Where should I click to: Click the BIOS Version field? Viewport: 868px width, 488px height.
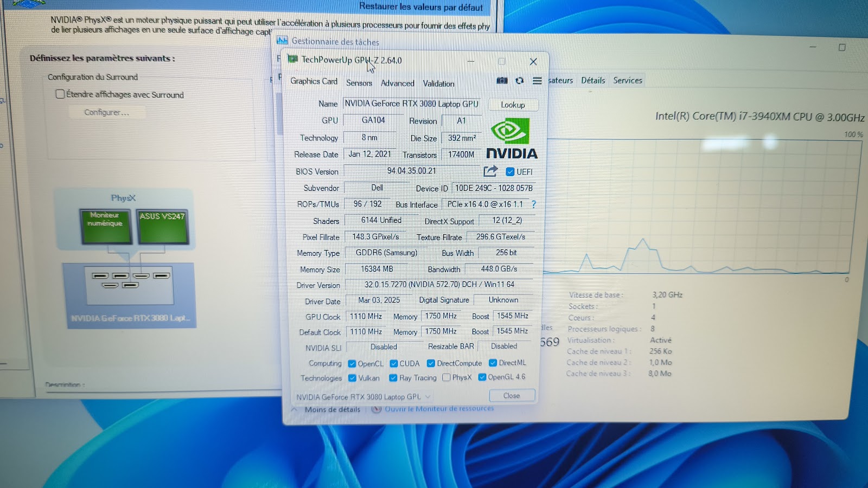[412, 171]
